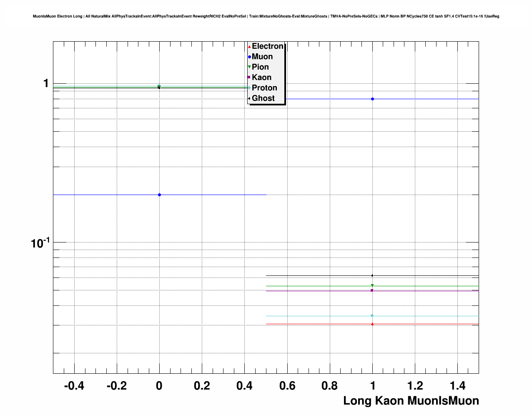Click the y-axis label 10⁻¹
The image size is (532, 415).
[x=40, y=242]
